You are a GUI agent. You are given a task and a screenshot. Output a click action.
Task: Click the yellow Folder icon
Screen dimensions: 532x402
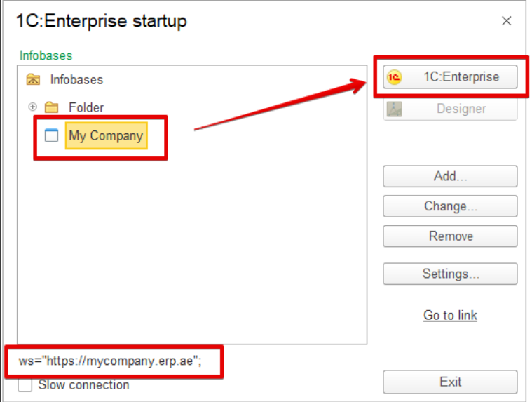(x=52, y=107)
